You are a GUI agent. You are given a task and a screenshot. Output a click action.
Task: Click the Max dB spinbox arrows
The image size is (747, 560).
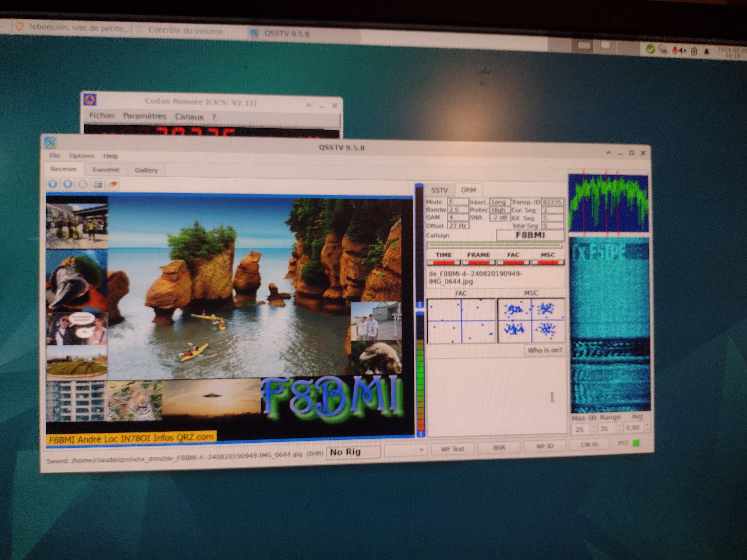(594, 429)
